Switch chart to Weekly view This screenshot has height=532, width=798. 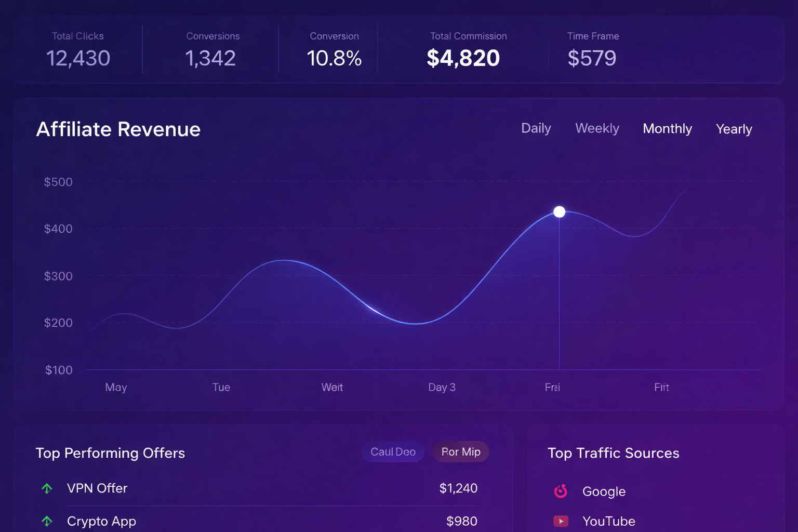[597, 128]
